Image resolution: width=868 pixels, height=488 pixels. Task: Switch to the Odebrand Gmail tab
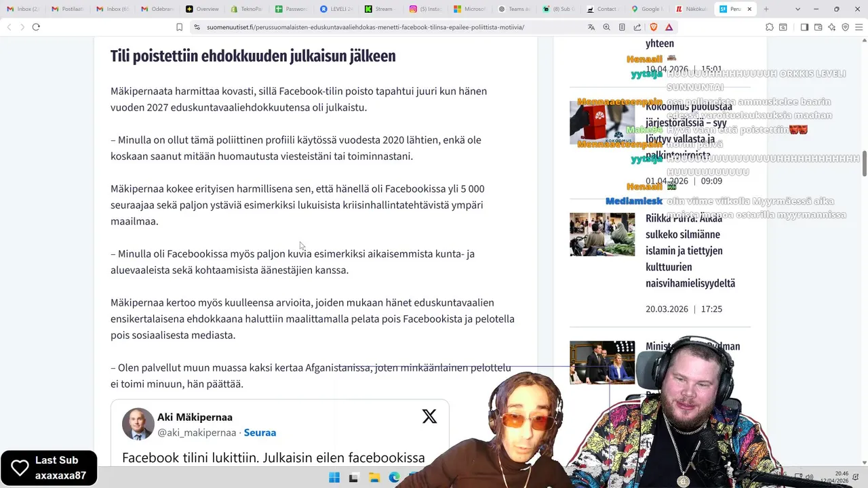pos(158,9)
